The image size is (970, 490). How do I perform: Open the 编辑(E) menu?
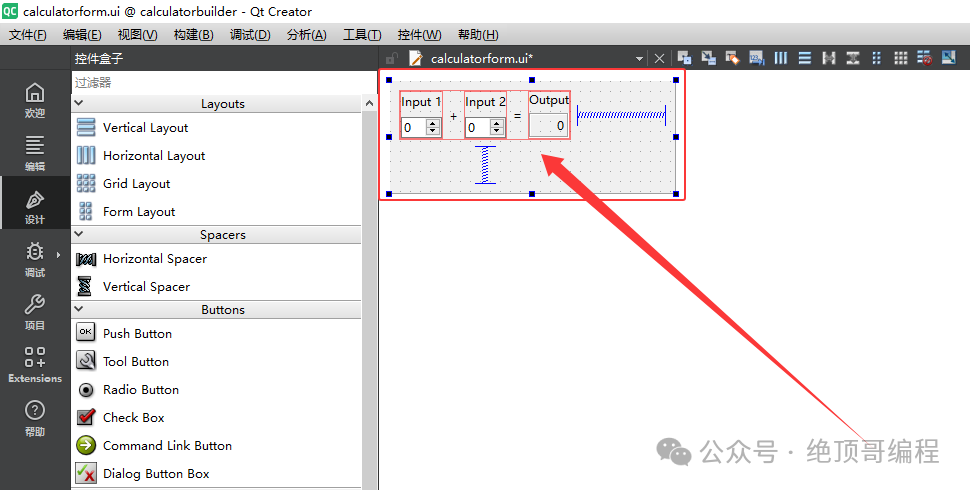coord(82,35)
